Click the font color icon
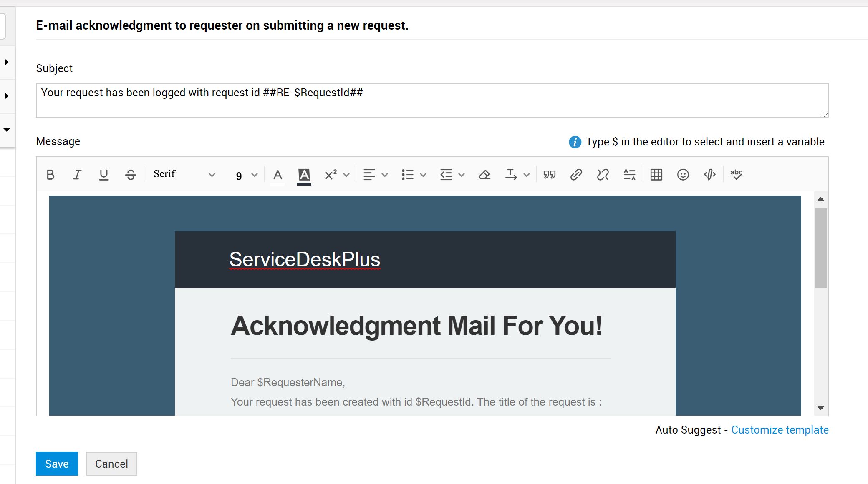Screen dimensions: 868x484 [278, 175]
